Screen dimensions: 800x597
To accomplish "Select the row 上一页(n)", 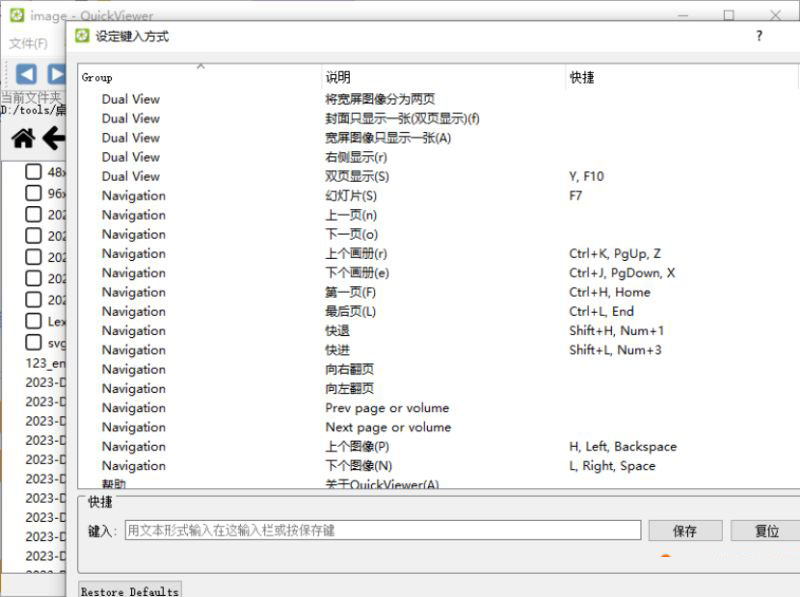I will 439,215.
